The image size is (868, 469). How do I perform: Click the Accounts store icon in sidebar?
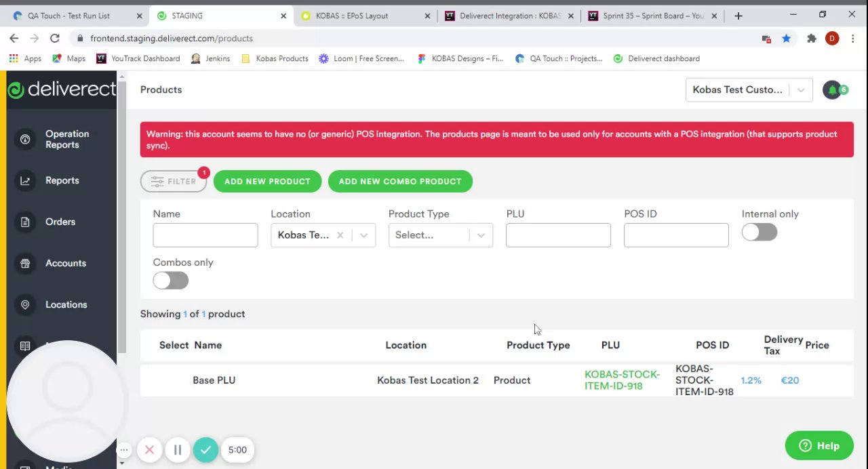pos(25,263)
